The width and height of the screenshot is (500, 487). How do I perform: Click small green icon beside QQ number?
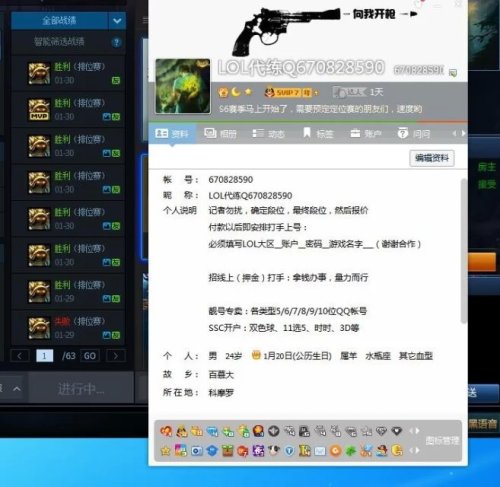[x=453, y=72]
